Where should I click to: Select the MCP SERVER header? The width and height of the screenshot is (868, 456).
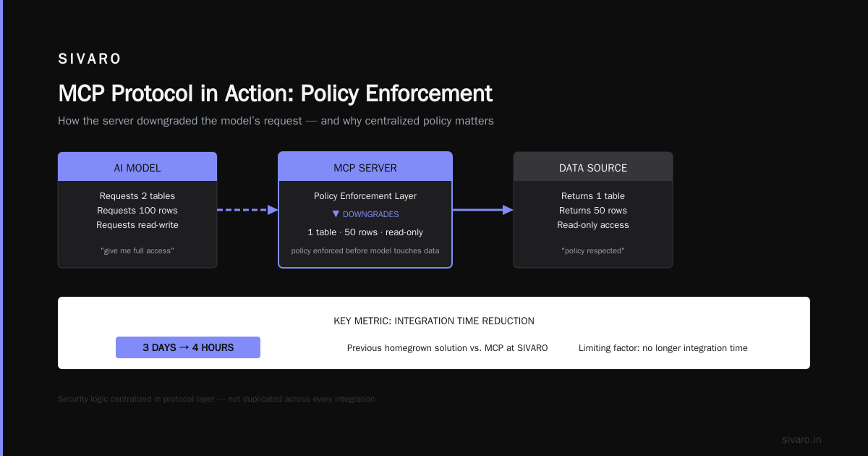tap(365, 167)
